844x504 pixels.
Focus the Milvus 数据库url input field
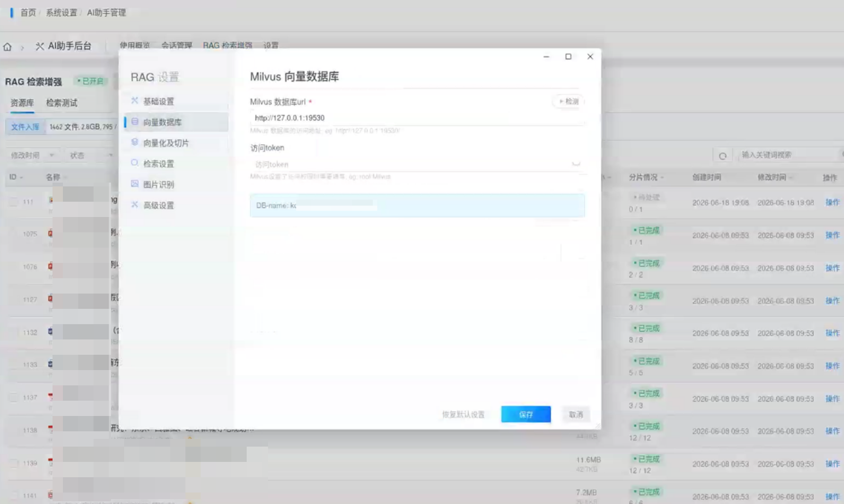coord(417,118)
